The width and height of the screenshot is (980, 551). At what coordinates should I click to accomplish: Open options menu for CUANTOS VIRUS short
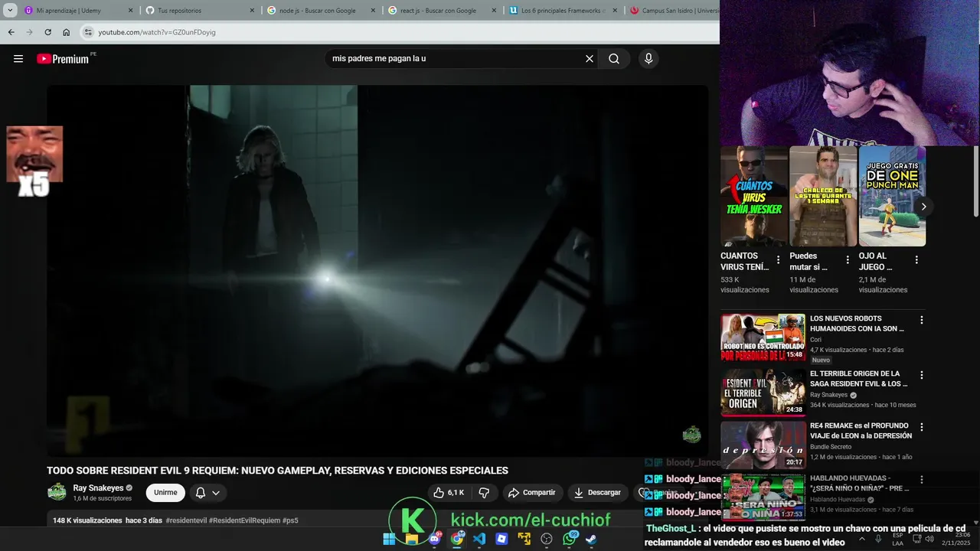click(778, 260)
